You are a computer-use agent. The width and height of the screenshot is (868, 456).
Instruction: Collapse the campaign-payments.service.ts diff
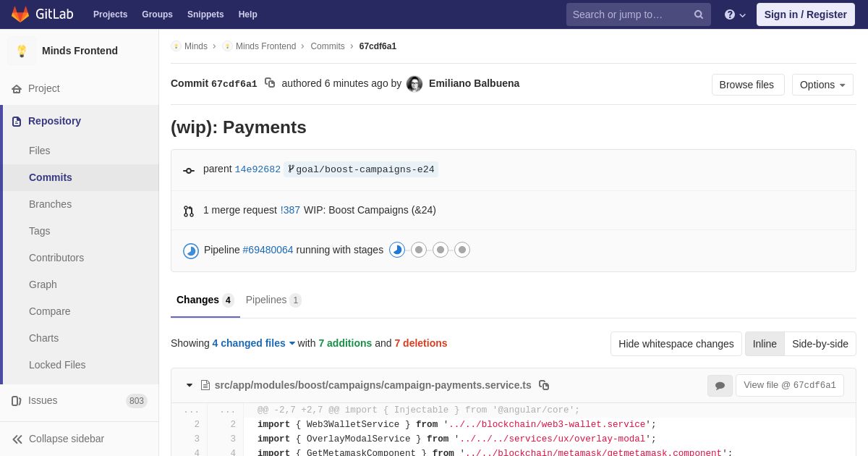[190, 385]
